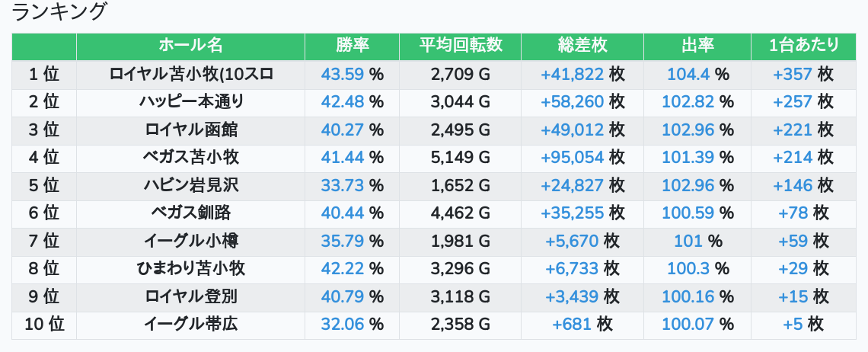Select the 総差枚 column header
Image resolution: width=868 pixels, height=352 pixels.
(x=582, y=46)
